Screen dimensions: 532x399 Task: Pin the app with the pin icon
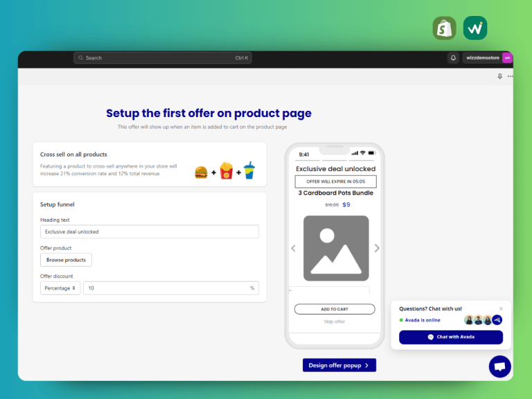[x=499, y=76]
